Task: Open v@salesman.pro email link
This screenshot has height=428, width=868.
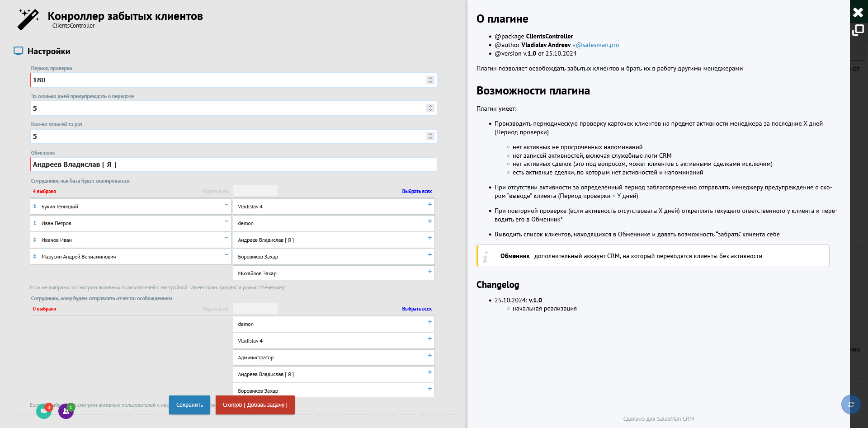Action: click(595, 45)
